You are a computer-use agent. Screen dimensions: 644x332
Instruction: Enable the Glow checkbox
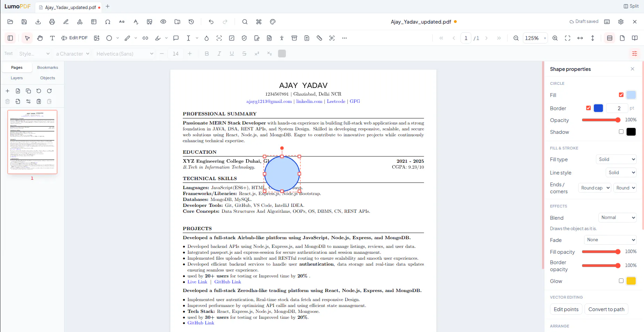point(621,281)
